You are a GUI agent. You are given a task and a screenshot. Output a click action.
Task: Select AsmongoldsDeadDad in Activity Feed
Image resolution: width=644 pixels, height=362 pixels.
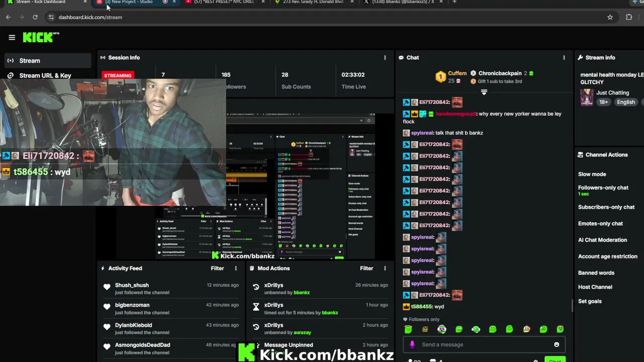tap(142, 345)
